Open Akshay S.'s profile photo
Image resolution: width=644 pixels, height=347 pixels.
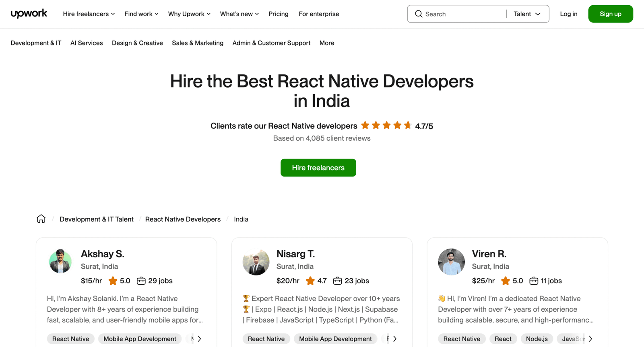pos(60,261)
